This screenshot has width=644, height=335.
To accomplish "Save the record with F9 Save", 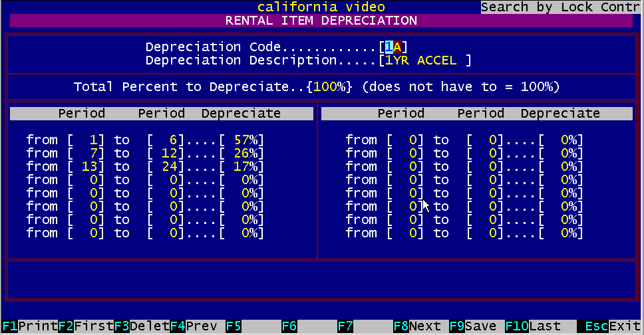I will coord(472,326).
